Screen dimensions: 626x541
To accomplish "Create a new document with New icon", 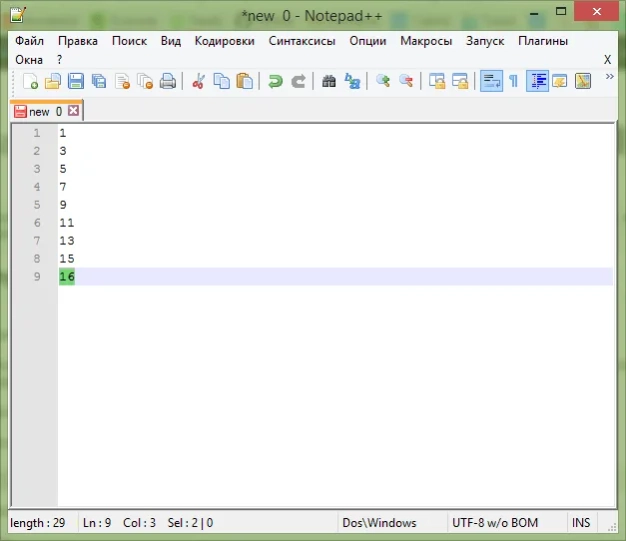I will pyautogui.click(x=30, y=81).
